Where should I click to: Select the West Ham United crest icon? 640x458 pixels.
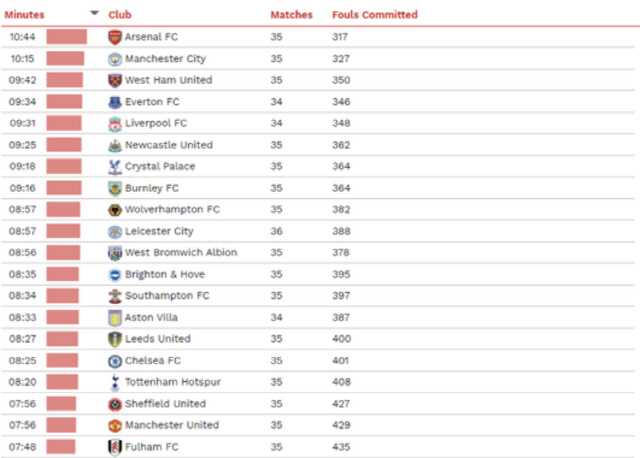click(115, 80)
